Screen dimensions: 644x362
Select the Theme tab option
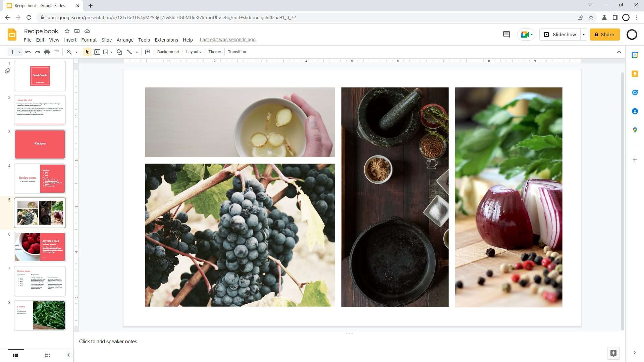coord(215,52)
